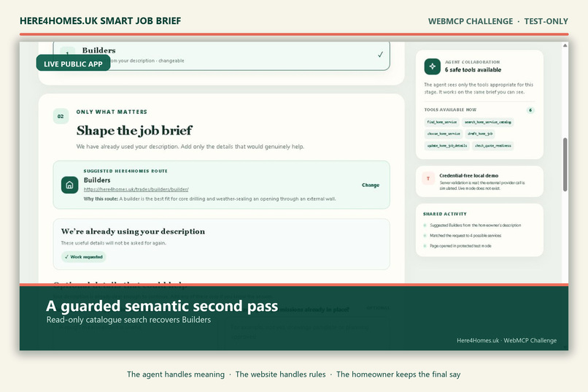Image resolution: width=588 pixels, height=392 pixels.
Task: Click the 'Why this route' explanation text
Action: pos(209,199)
